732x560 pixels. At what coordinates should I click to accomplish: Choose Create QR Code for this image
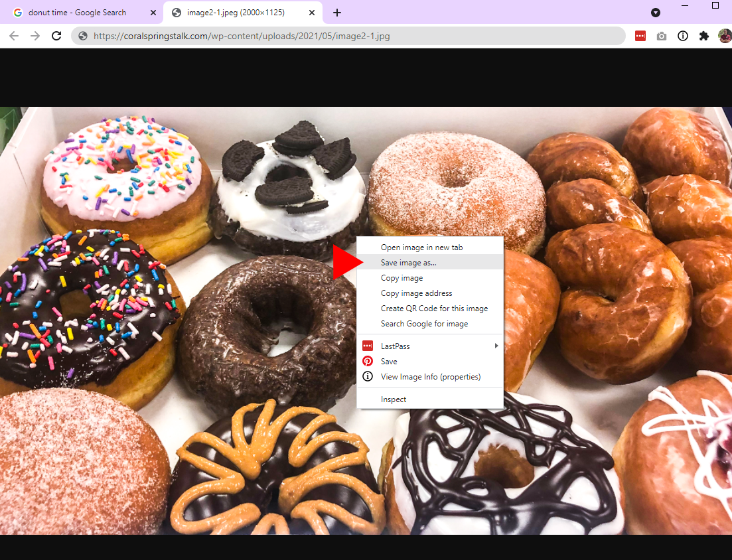(x=430, y=309)
